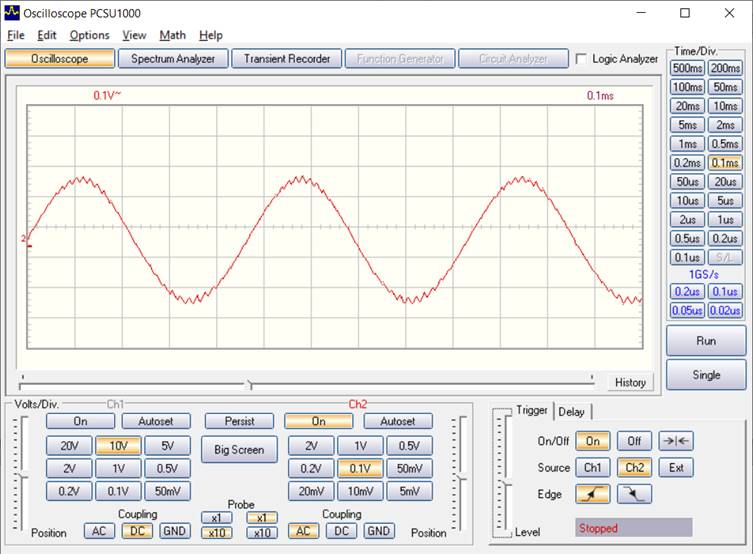
Task: Open the Math menu
Action: click(172, 35)
